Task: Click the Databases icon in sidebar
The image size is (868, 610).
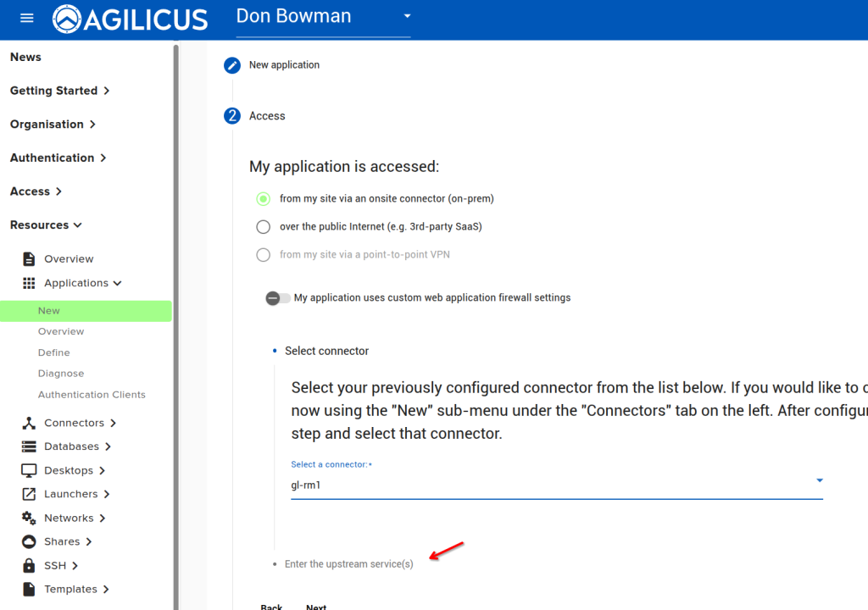Action: click(x=29, y=446)
